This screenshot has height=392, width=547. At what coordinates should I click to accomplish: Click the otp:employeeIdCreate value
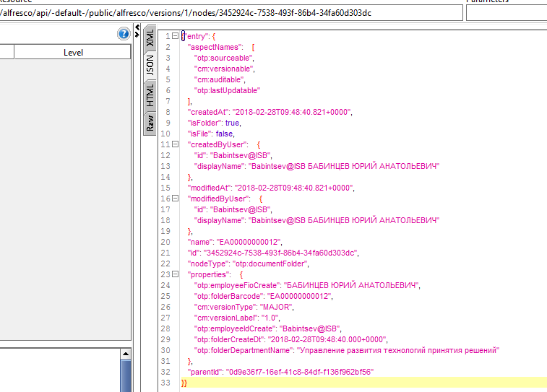click(x=310, y=328)
